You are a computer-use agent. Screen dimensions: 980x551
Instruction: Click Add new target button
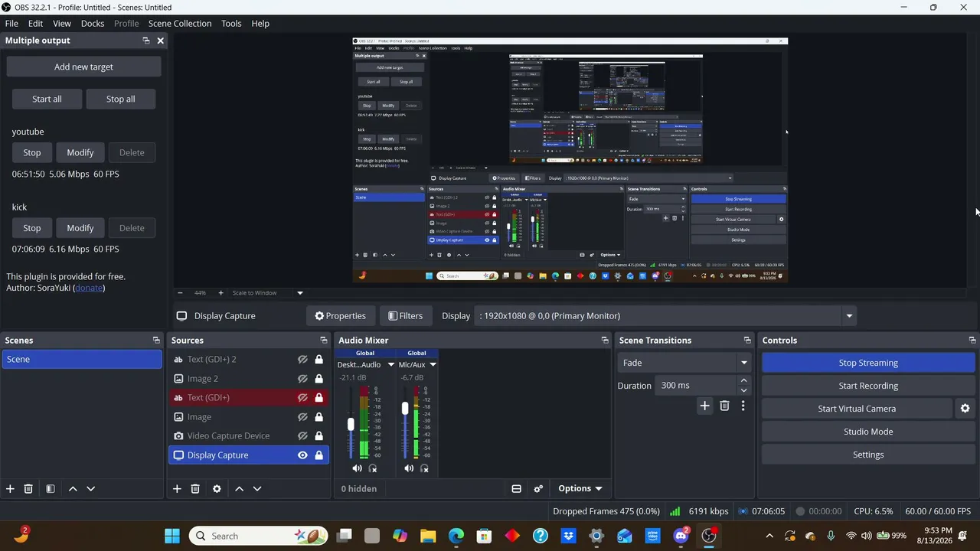tap(83, 67)
